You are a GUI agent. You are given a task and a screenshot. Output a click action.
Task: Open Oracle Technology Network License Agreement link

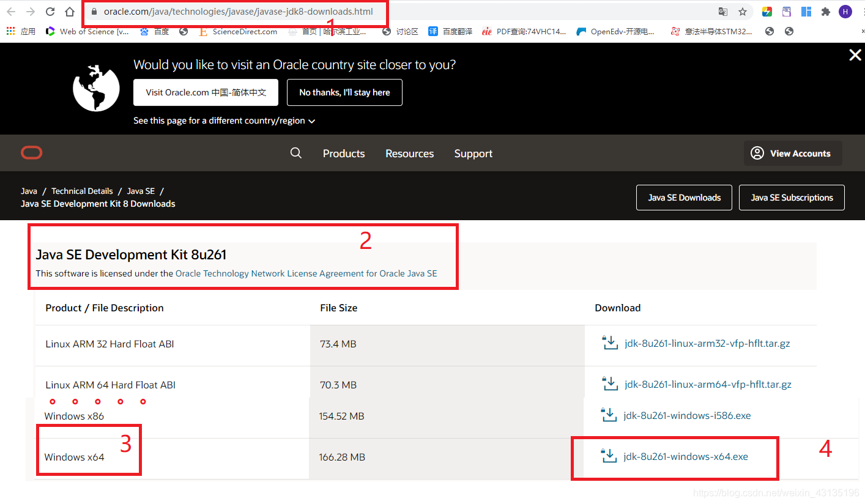pos(306,273)
